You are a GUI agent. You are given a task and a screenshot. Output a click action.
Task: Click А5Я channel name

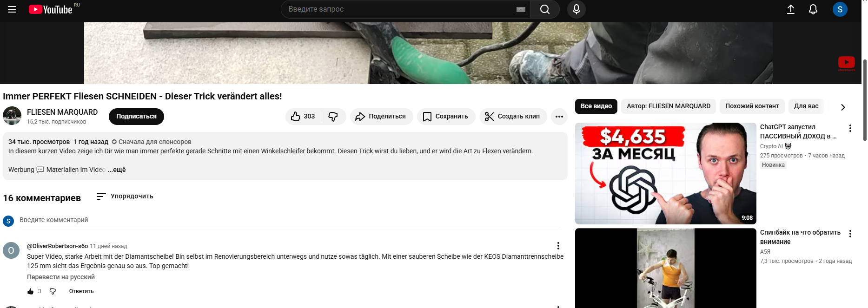(765, 252)
